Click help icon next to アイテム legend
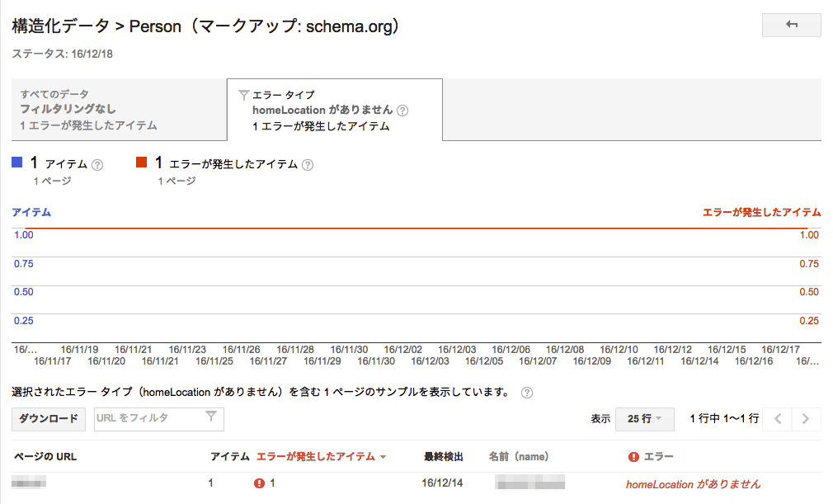 click(x=97, y=164)
